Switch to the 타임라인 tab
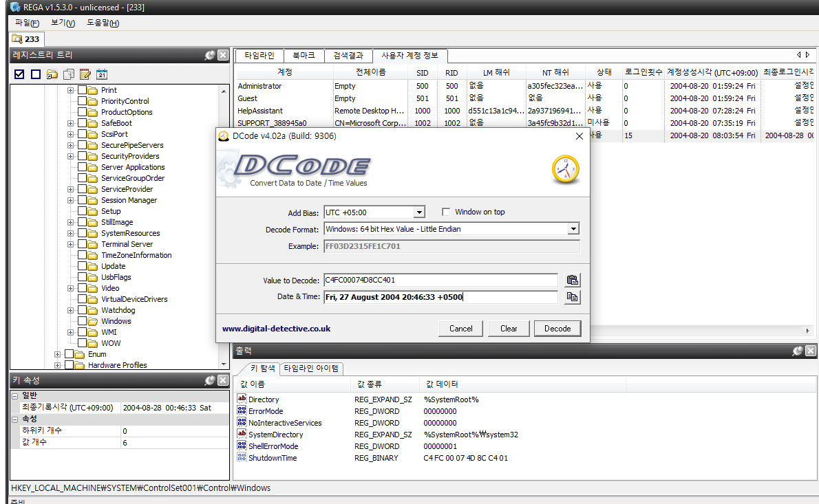The width and height of the screenshot is (819, 504). (x=259, y=55)
